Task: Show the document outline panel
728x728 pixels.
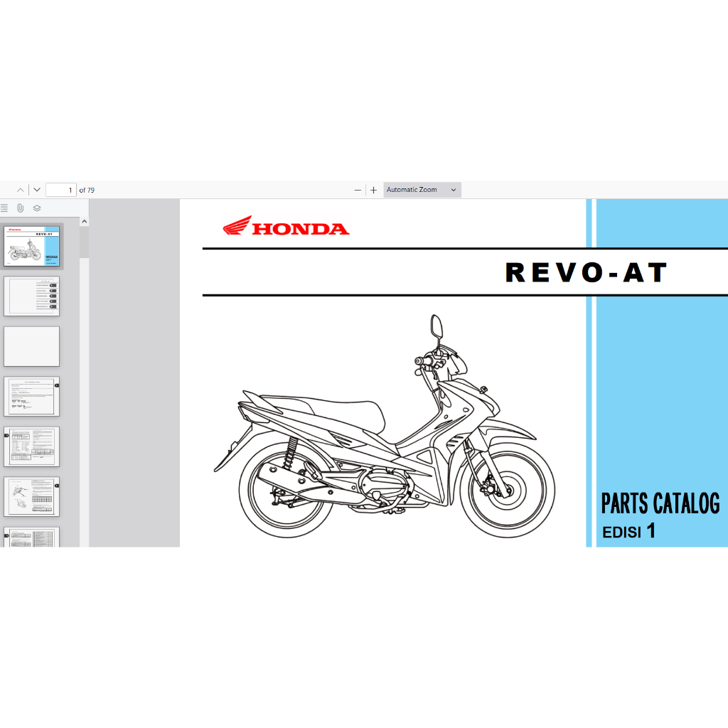Action: click(4, 208)
